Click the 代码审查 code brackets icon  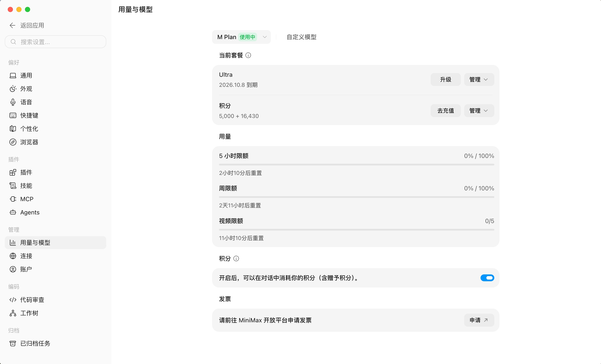(13, 300)
